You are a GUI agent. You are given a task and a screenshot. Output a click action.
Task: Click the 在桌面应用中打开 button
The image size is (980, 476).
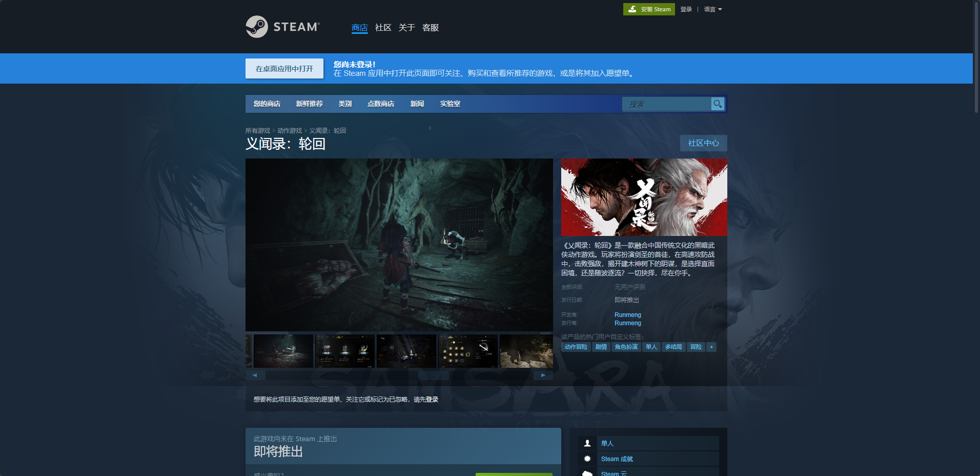pyautogui.click(x=284, y=68)
